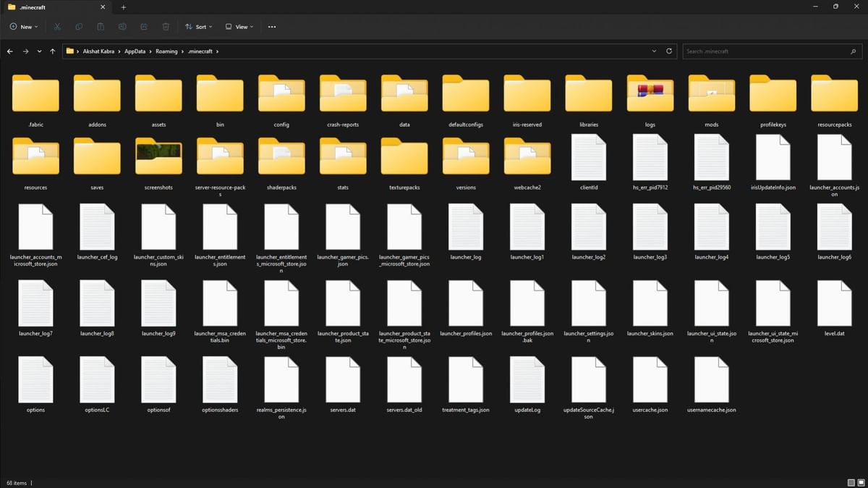Select the Paste icon in the toolbar
The image size is (868, 488).
point(100,26)
